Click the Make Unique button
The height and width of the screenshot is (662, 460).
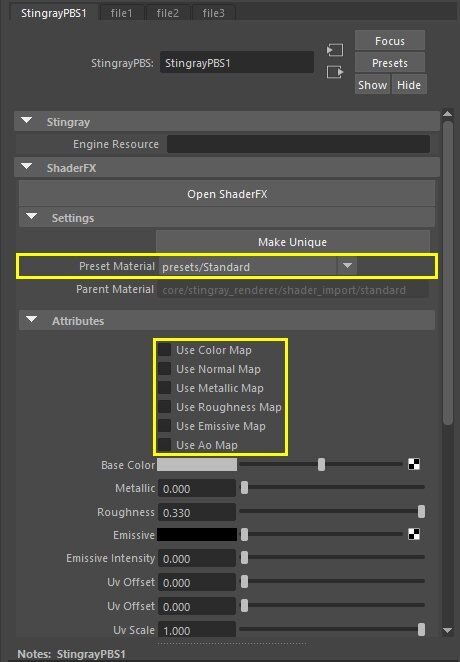coord(293,242)
